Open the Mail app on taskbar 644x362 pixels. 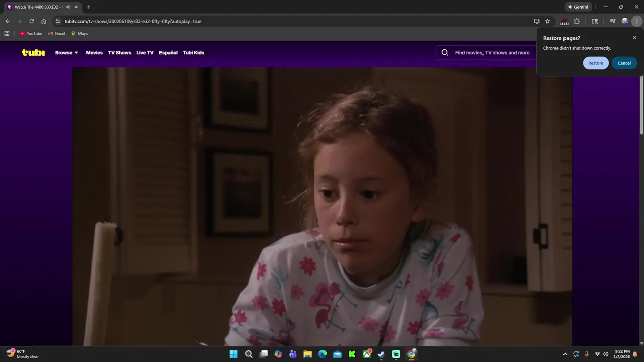tap(337, 354)
